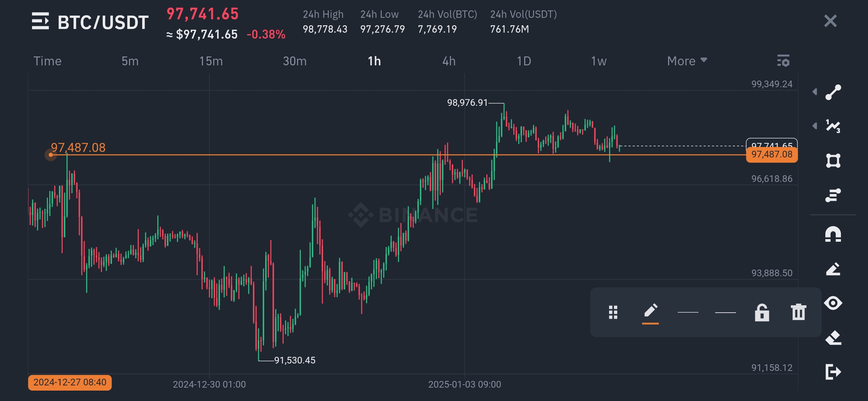This screenshot has height=401, width=868.
Task: Delete the selected horizontal line
Action: point(798,312)
